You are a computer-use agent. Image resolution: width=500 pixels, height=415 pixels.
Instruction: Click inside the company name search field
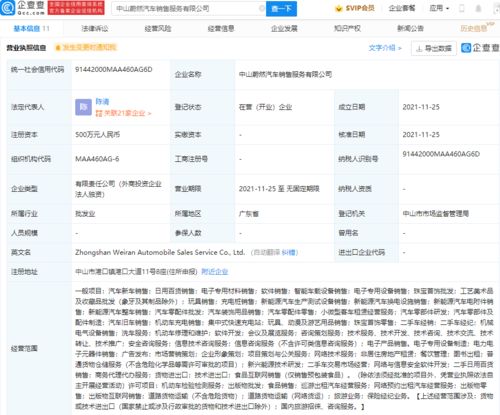click(x=187, y=8)
